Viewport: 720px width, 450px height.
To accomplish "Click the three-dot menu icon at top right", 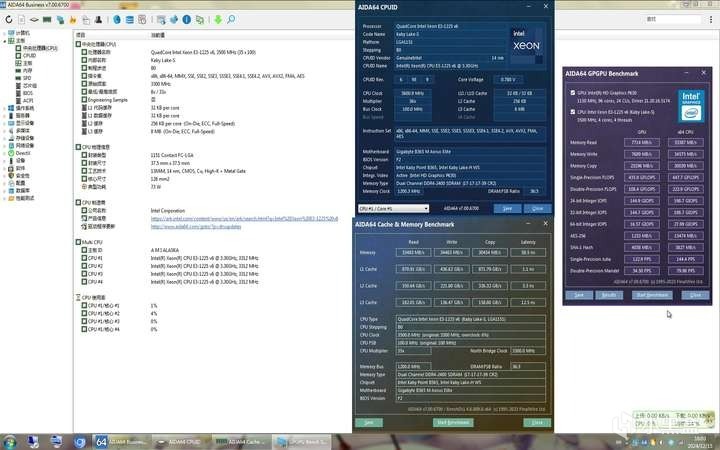I will click(x=711, y=19).
